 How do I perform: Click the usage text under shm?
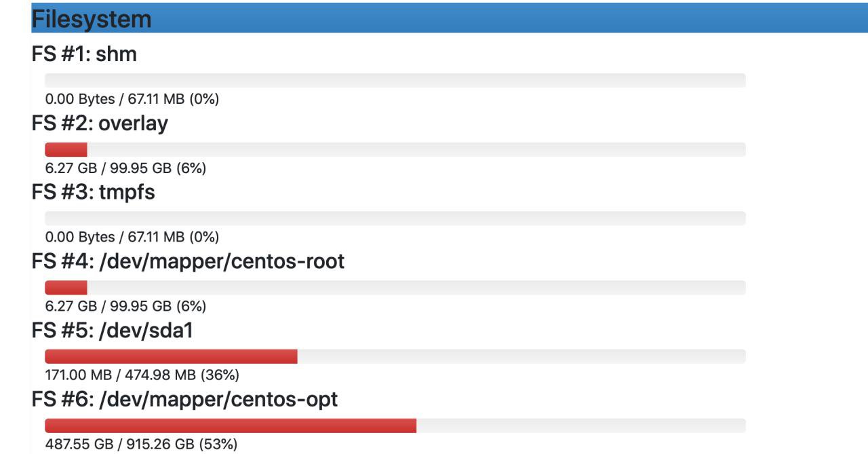(132, 100)
